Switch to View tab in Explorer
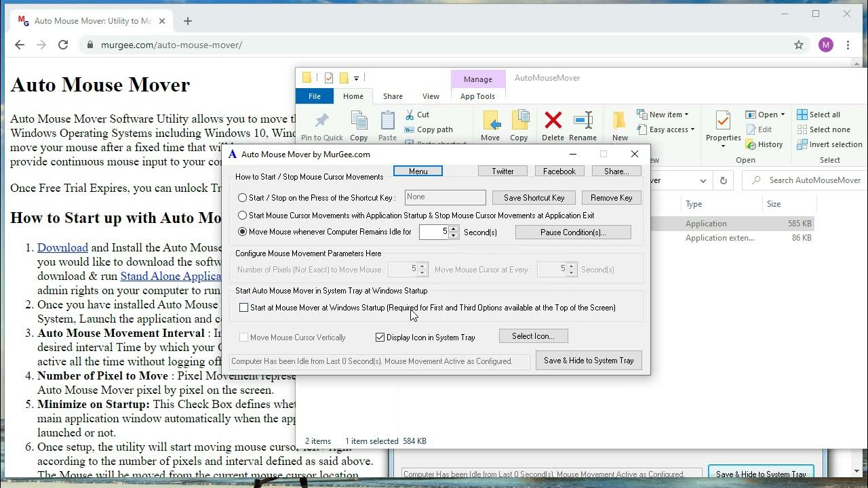This screenshot has width=868, height=488. pos(431,96)
